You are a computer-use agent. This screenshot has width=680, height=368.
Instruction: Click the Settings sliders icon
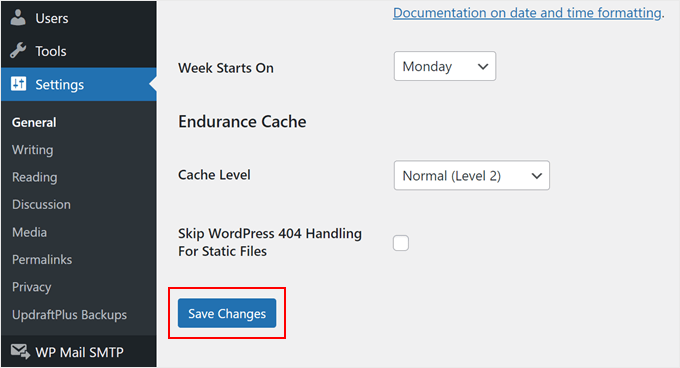click(18, 84)
